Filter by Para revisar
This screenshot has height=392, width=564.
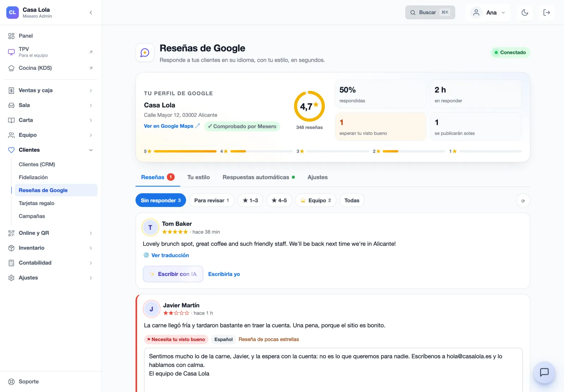click(211, 201)
